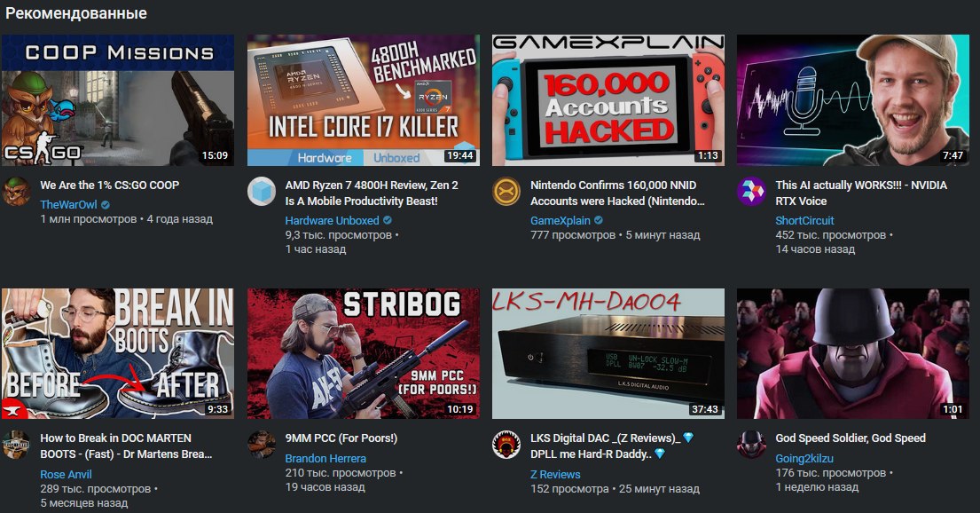980x513 pixels.
Task: Visit the ShortCircuit channel name link
Action: pos(804,220)
